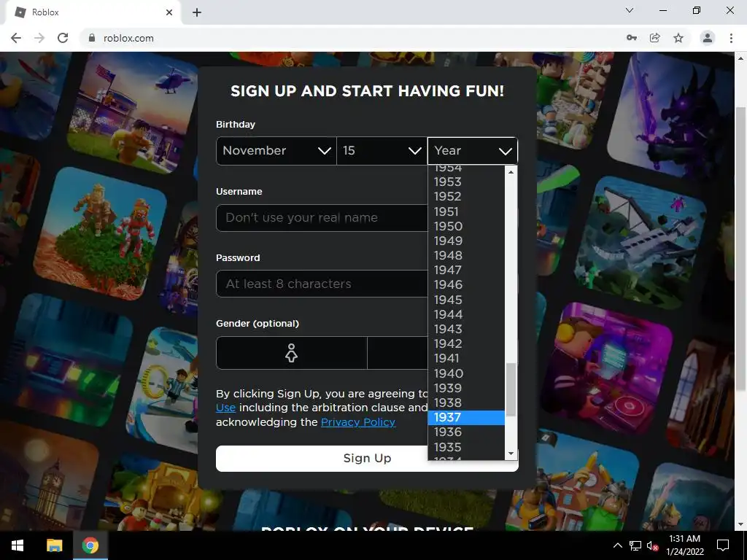Open the Windows Start menu
Screen dimensions: 747x560
tap(18, 545)
